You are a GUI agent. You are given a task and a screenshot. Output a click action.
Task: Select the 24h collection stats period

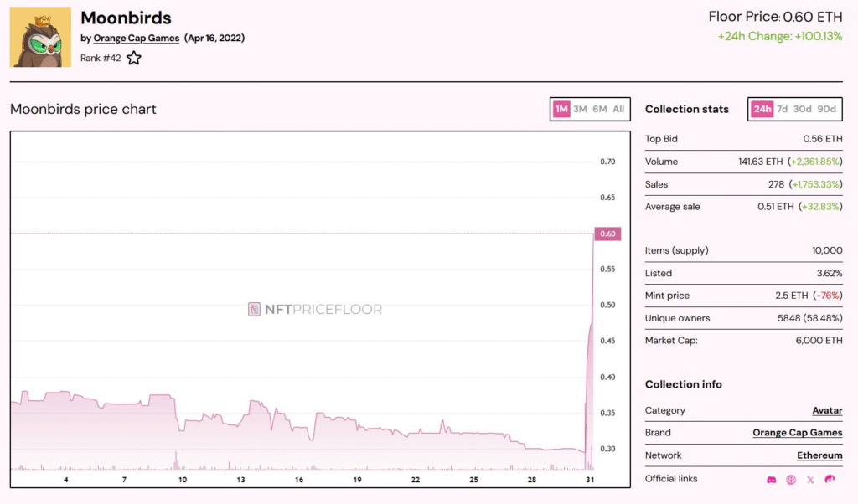pos(762,110)
